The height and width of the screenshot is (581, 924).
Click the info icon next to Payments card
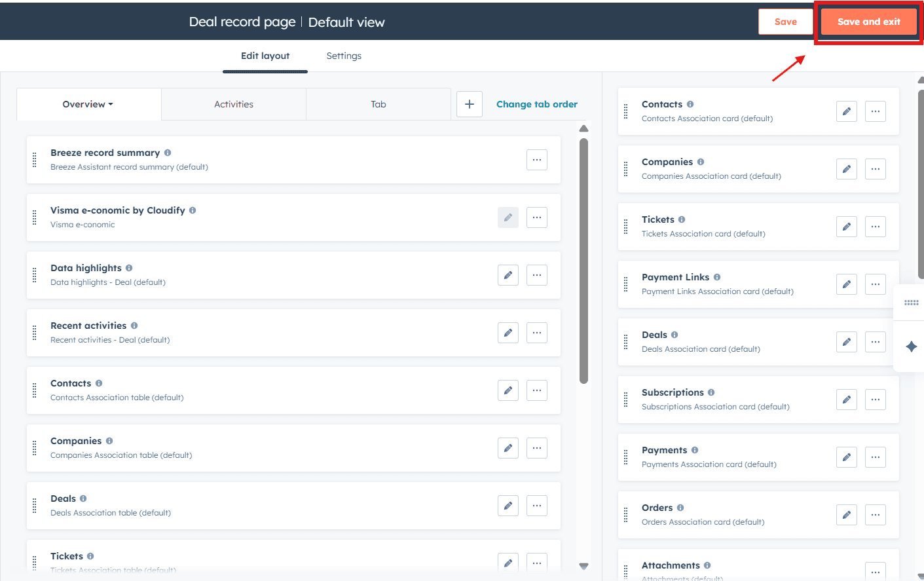pyautogui.click(x=695, y=450)
